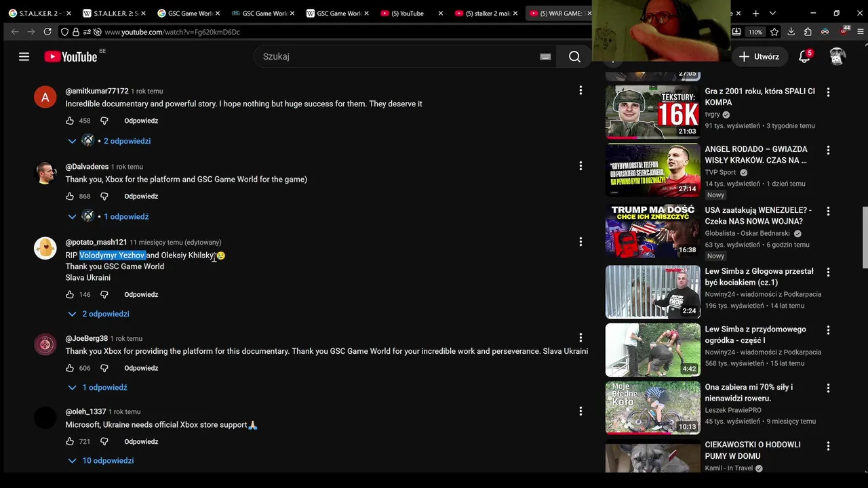The width and height of the screenshot is (868, 488).
Task: Open 'Gra z 2001 roku' video thumbnail
Action: [x=652, y=112]
